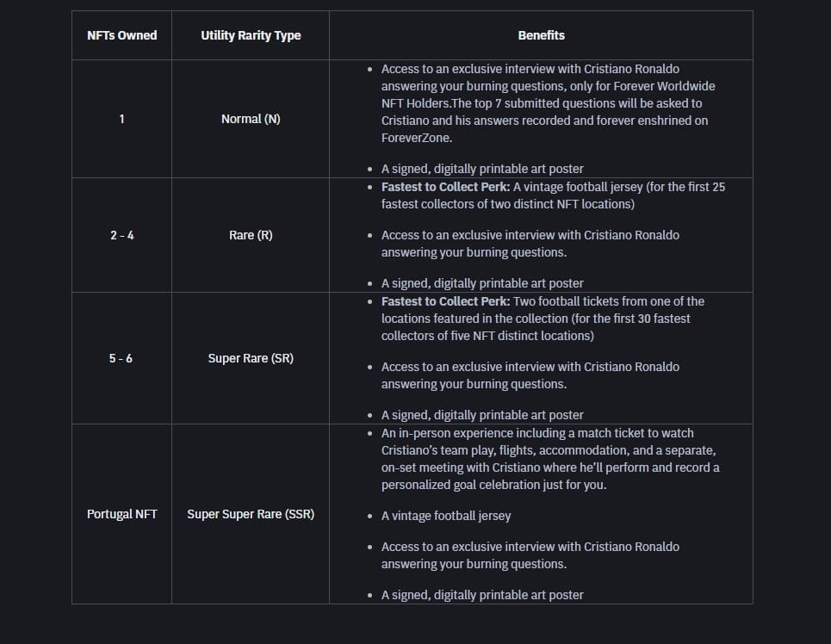This screenshot has width=831, height=644.
Task: Select the Super Super Rare (SSR) cell
Action: (x=251, y=514)
